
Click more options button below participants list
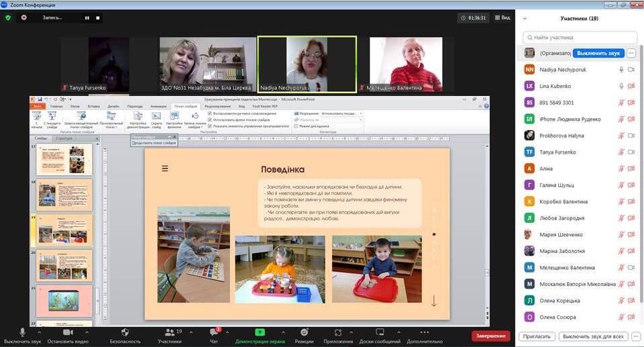click(636, 336)
